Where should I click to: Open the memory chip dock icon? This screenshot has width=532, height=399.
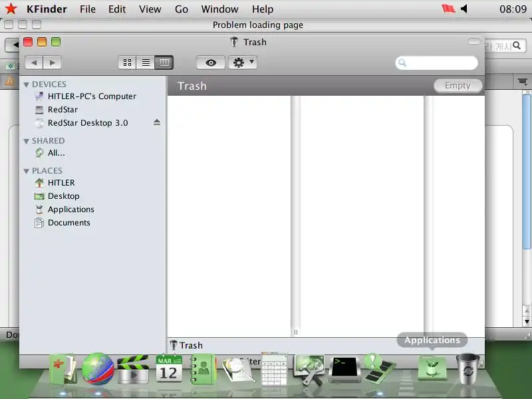click(379, 368)
